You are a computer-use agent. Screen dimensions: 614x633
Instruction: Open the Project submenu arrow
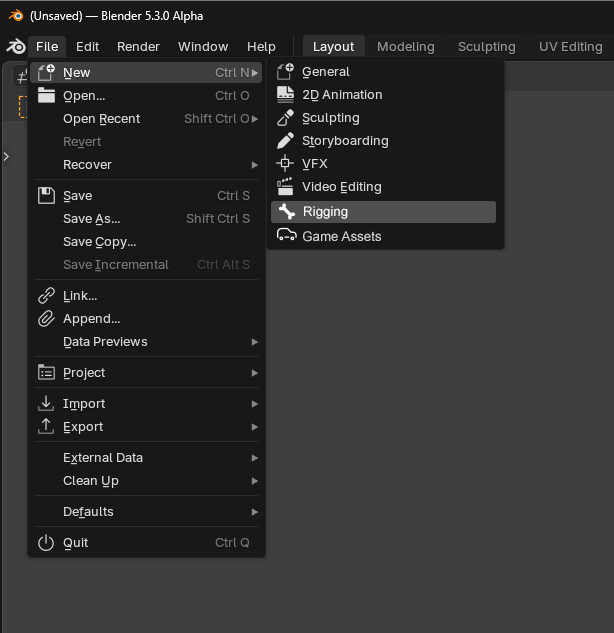255,373
